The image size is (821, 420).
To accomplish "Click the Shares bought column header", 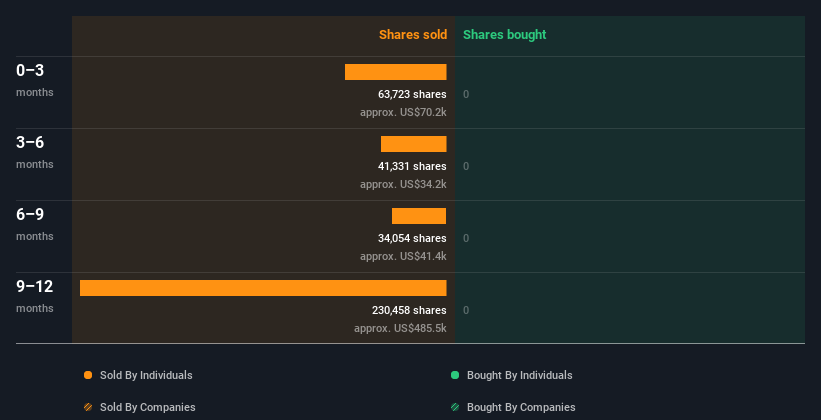I will click(x=504, y=35).
